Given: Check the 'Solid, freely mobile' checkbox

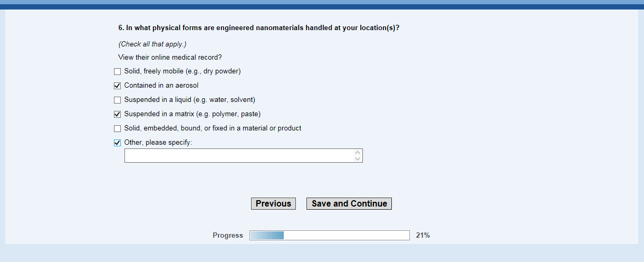Looking at the screenshot, I should [118, 71].
